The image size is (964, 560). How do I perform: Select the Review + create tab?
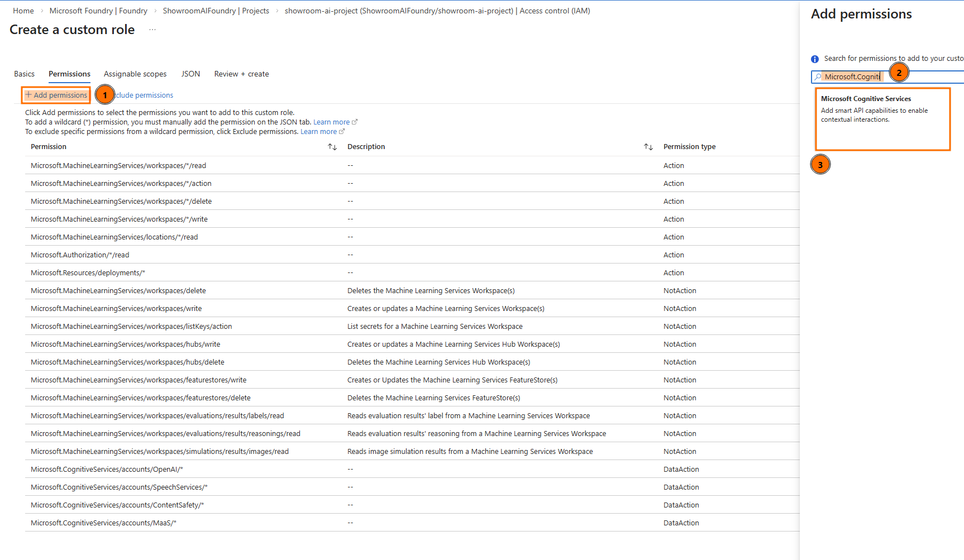241,74
